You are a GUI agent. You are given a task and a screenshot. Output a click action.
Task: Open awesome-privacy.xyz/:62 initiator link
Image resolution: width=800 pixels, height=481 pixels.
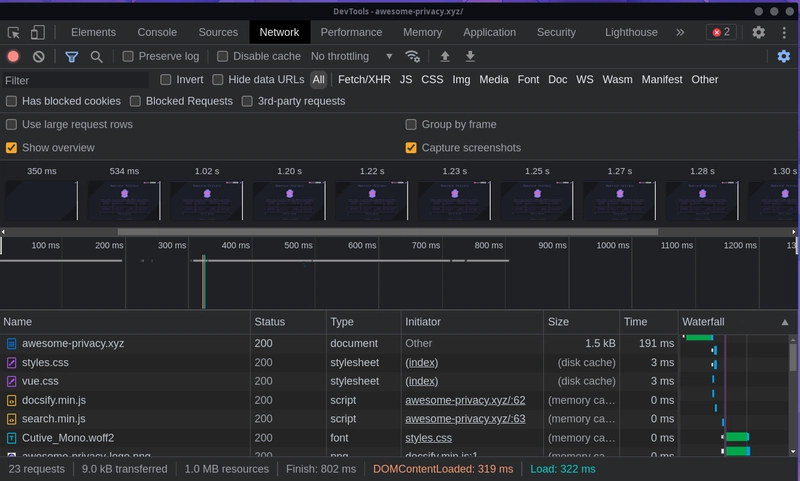click(x=465, y=400)
